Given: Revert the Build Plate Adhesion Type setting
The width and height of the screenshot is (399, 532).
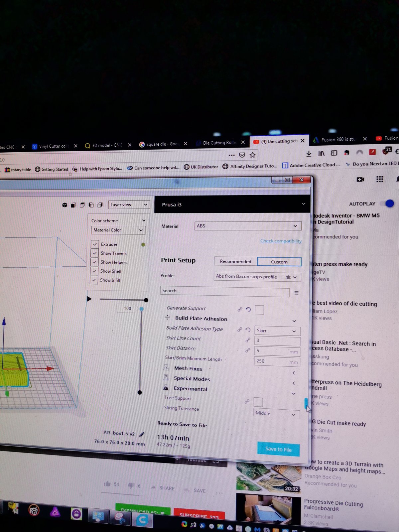Looking at the screenshot, I should pos(248,330).
